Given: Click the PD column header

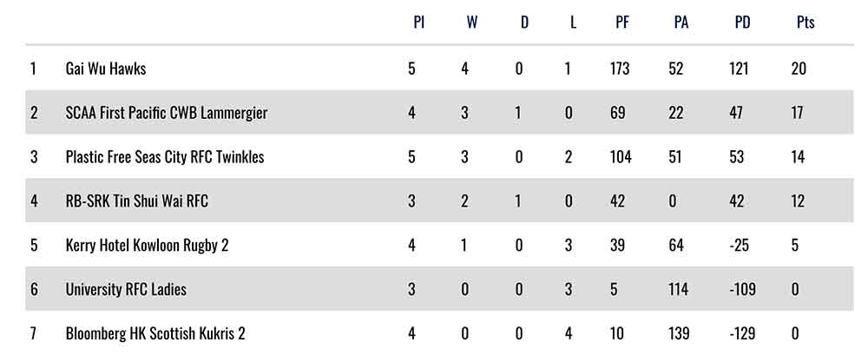Looking at the screenshot, I should (742, 23).
